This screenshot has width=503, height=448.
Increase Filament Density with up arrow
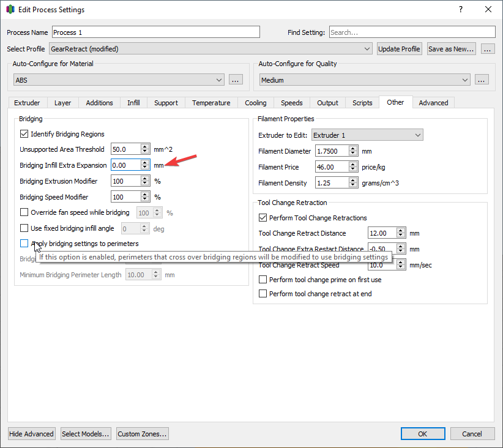click(x=353, y=180)
